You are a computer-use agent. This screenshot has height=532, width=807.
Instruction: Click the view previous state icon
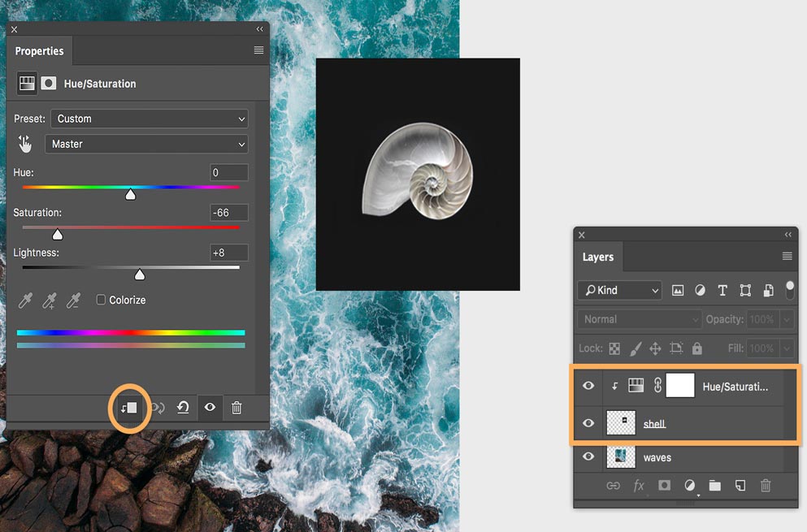[158, 408]
